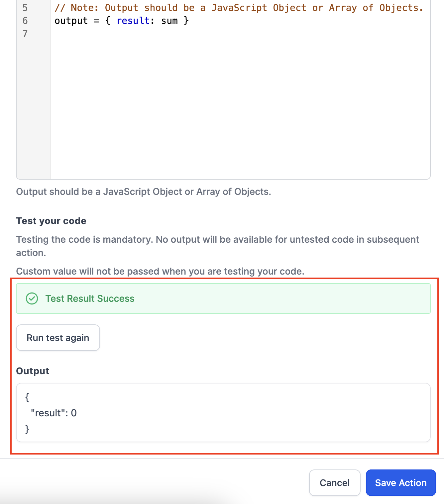Click line number 7 in the gutter
This screenshot has width=444, height=504.
(x=25, y=34)
